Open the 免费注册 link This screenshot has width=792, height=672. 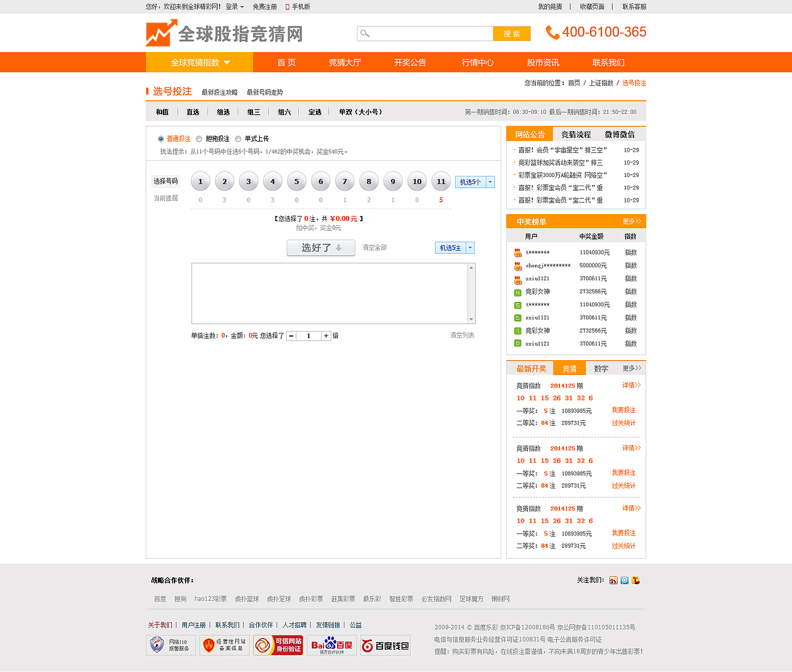[265, 7]
